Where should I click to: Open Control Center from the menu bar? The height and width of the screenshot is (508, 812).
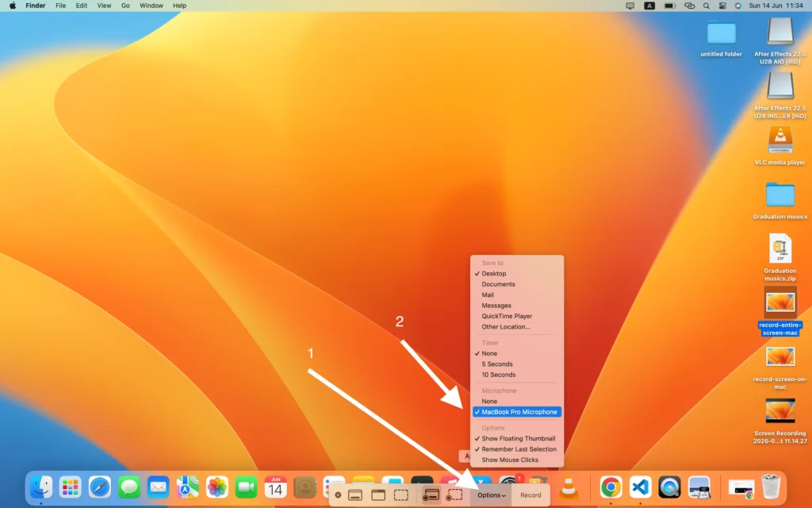pos(722,6)
